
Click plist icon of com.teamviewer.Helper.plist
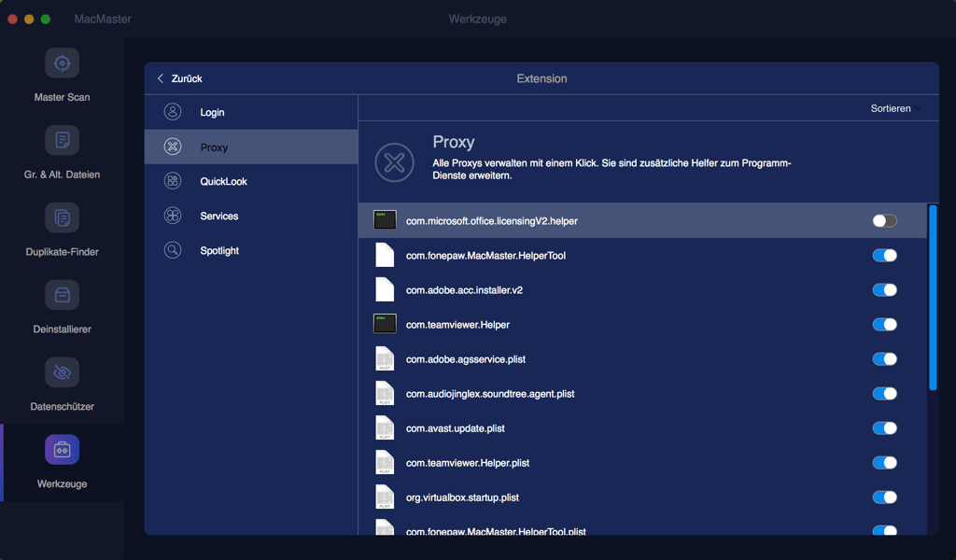[385, 463]
